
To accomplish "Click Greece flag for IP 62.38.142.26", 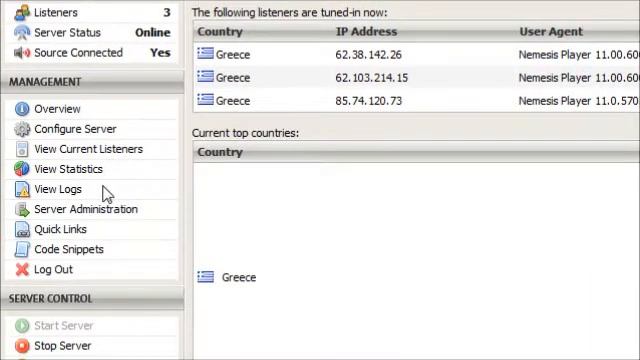I will click(205, 53).
